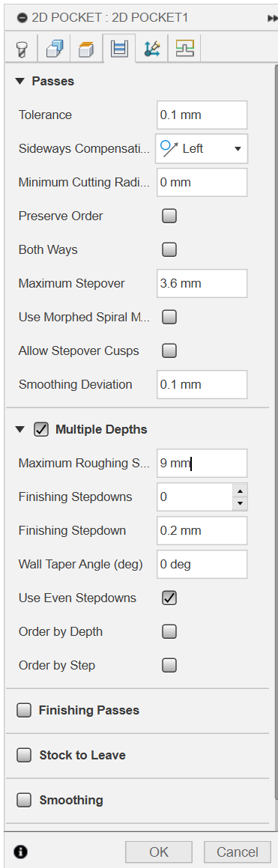278x868 pixels.
Task: Collapse the Multiple Depths section triangle
Action: coord(20,429)
